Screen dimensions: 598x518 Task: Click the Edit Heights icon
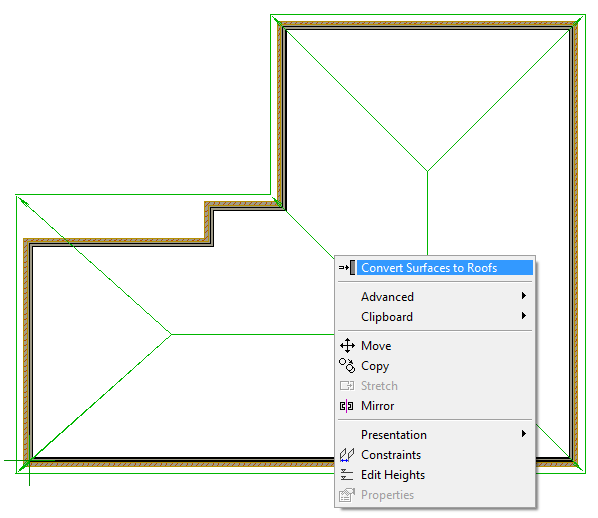[347, 475]
